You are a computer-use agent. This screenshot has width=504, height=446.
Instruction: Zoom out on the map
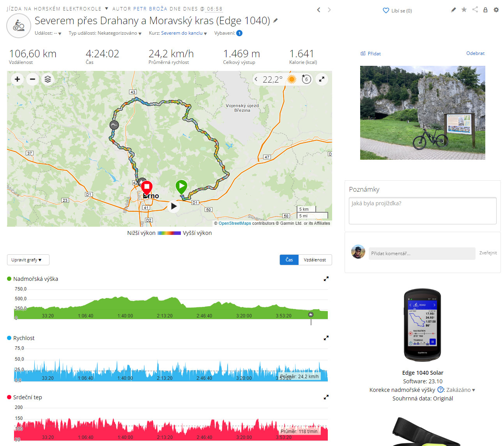coord(33,79)
